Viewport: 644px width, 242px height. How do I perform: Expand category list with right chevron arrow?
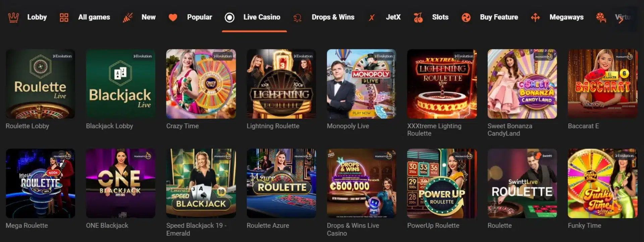pos(621,19)
